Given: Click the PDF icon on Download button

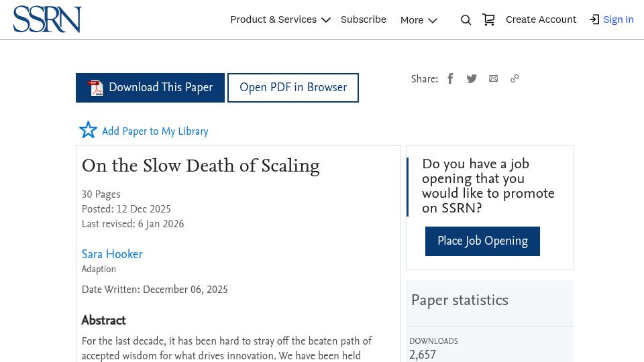Looking at the screenshot, I should [95, 88].
